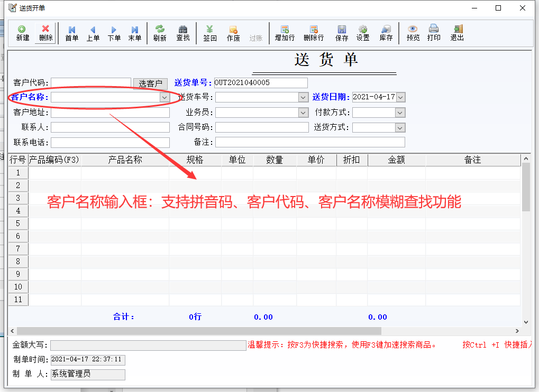
Task: Open the 送货日期 date picker dropdown
Action: (x=400, y=98)
